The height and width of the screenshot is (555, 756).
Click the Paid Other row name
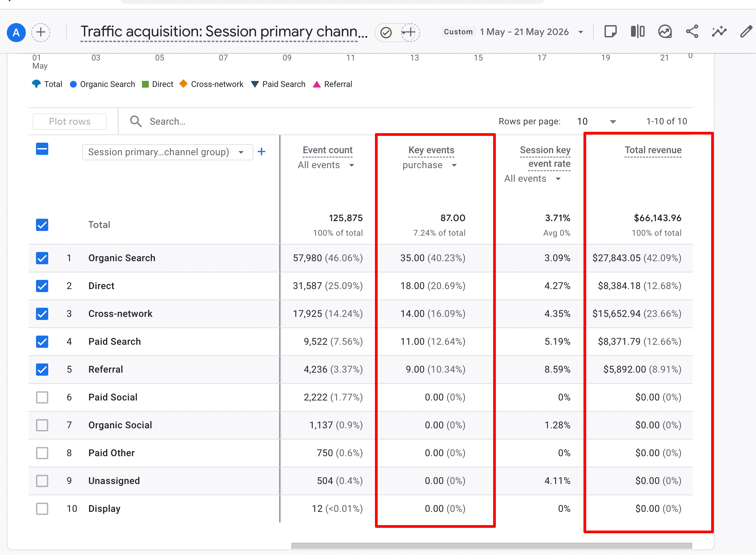coord(111,453)
